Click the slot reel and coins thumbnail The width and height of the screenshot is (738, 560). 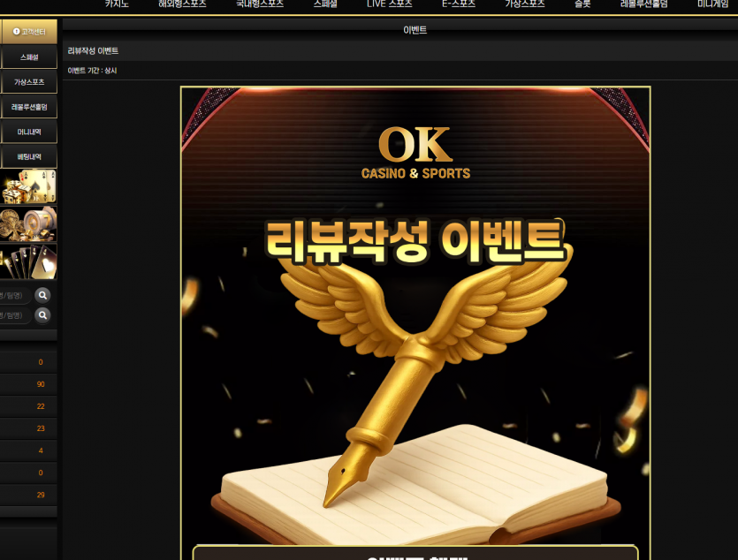[x=28, y=223]
